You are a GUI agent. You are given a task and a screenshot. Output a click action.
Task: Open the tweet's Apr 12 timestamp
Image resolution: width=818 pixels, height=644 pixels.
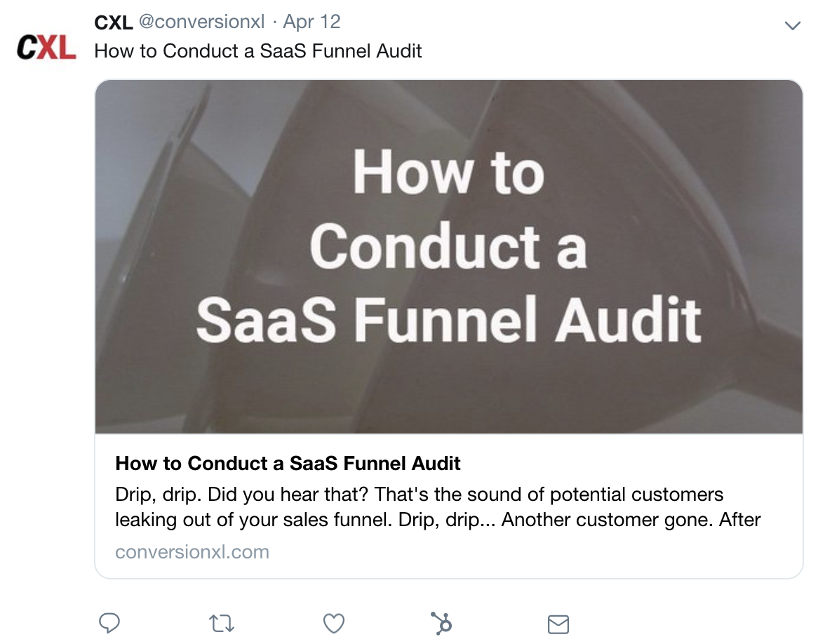(312, 22)
